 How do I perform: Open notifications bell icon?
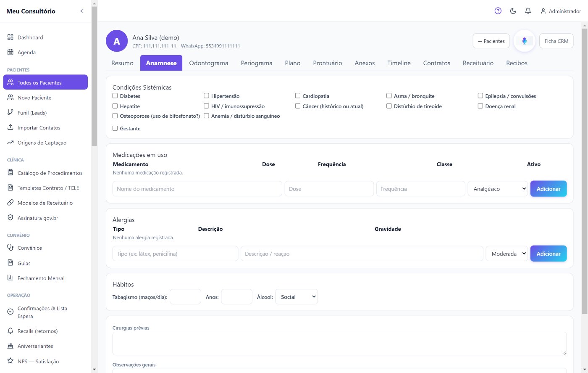coord(528,11)
